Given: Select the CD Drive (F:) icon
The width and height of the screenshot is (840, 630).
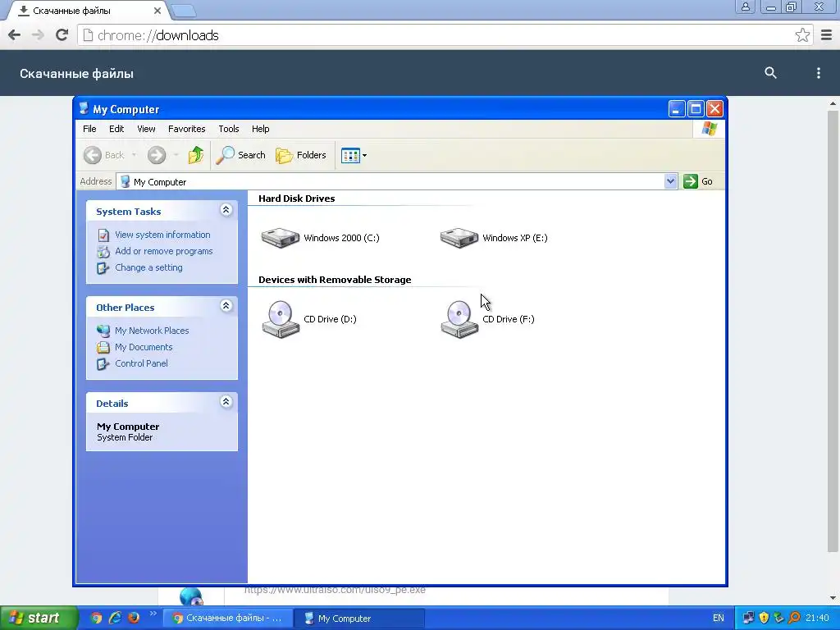Looking at the screenshot, I should (459, 319).
